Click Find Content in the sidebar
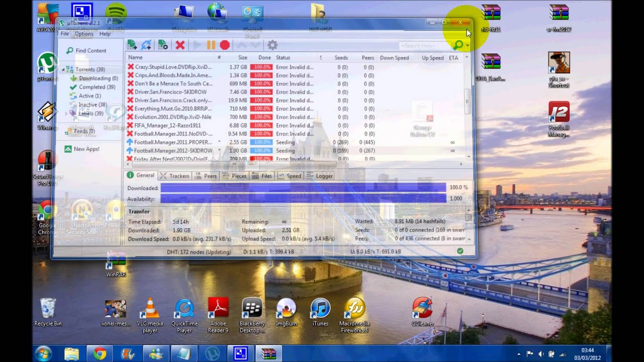644x362 pixels. (86, 50)
